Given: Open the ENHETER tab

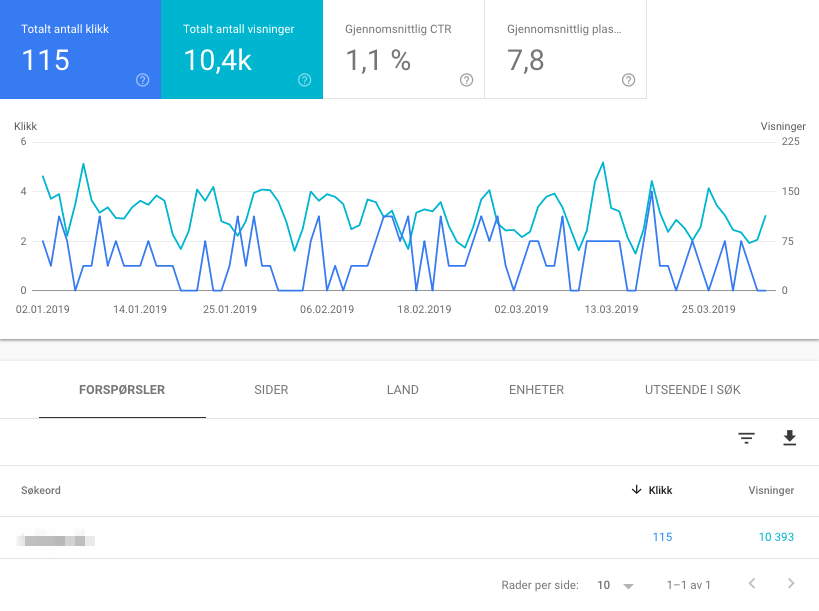Looking at the screenshot, I should click(536, 390).
